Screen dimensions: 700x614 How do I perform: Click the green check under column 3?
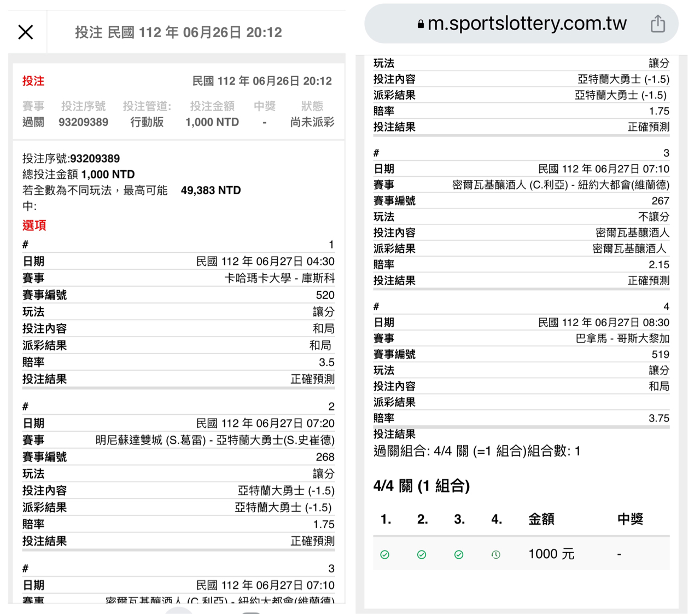pos(459,554)
